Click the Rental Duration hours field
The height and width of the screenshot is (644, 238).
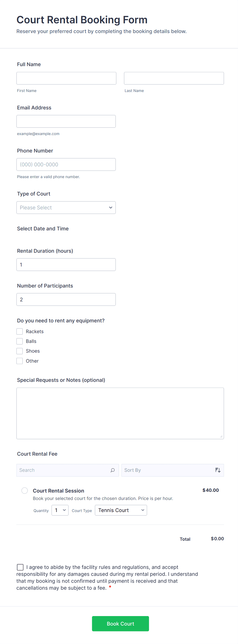pos(66,265)
